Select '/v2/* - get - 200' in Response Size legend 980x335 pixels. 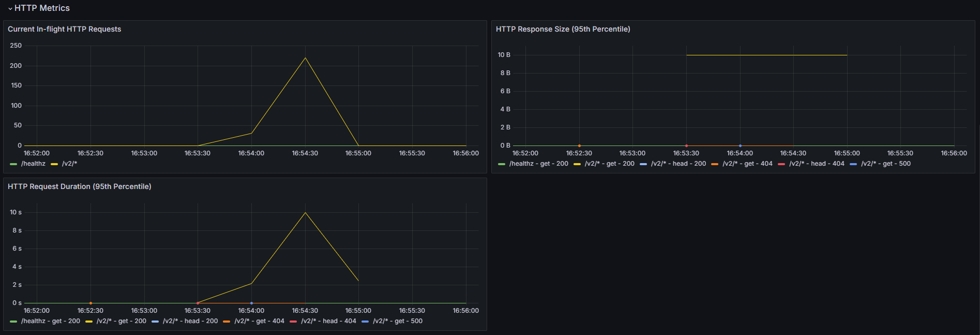point(609,164)
